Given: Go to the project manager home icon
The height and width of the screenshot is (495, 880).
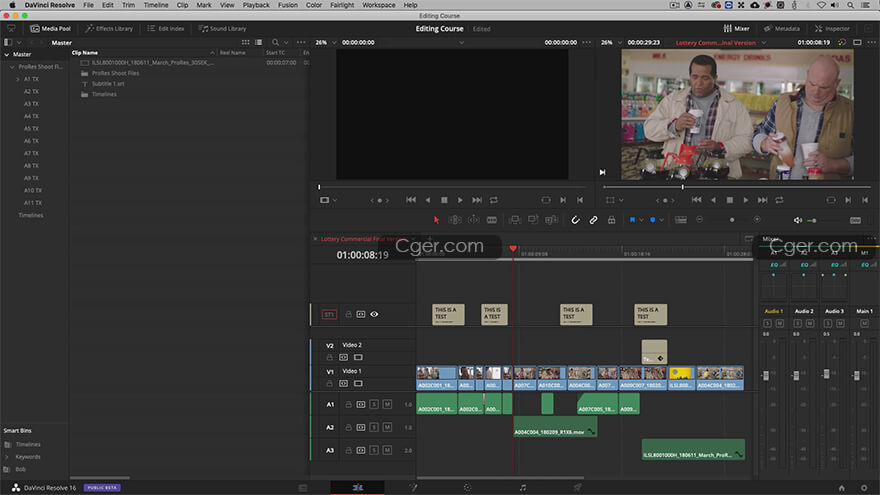Looking at the screenshot, I should click(x=841, y=488).
